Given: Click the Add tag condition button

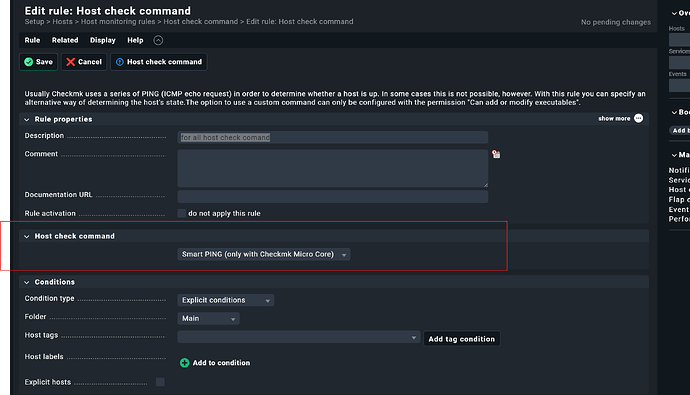Looking at the screenshot, I should pyautogui.click(x=462, y=339).
